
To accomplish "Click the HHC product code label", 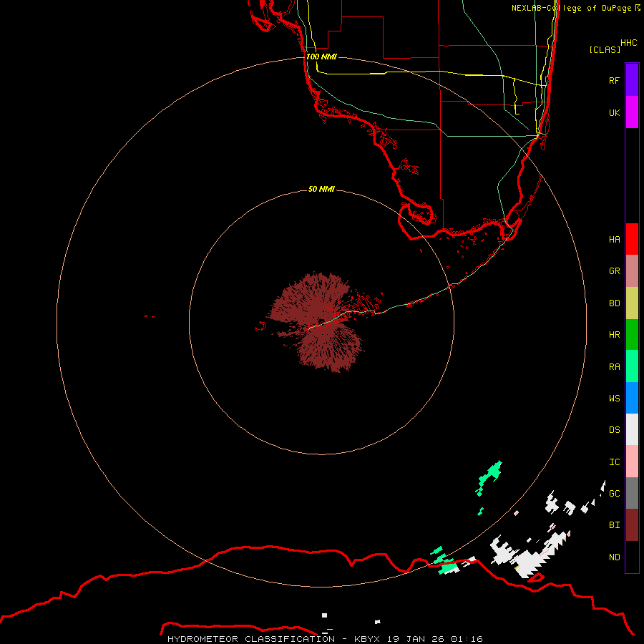I will click(x=628, y=43).
